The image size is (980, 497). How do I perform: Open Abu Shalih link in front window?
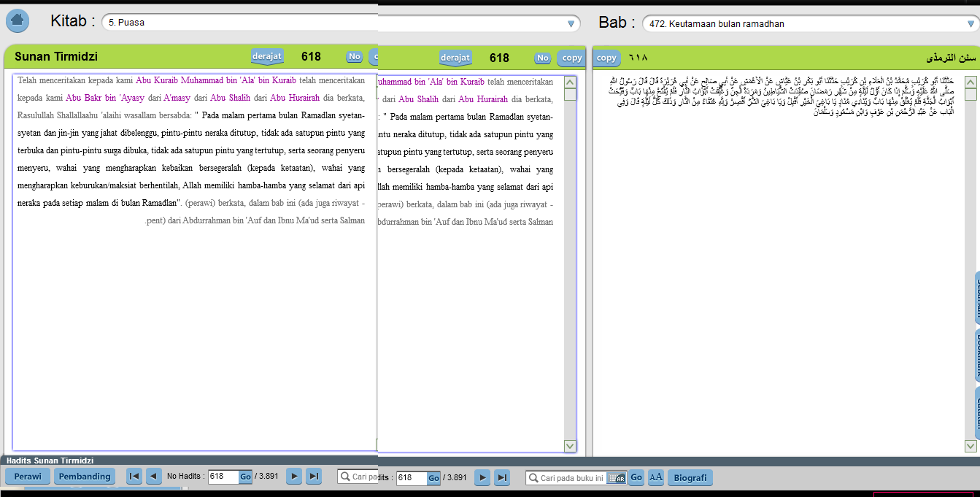(231, 98)
